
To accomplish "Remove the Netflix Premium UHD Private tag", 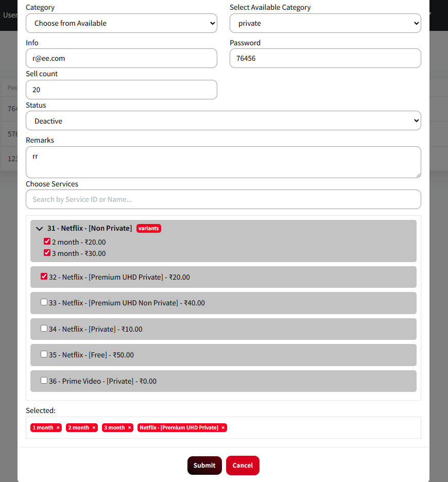I will tap(223, 427).
